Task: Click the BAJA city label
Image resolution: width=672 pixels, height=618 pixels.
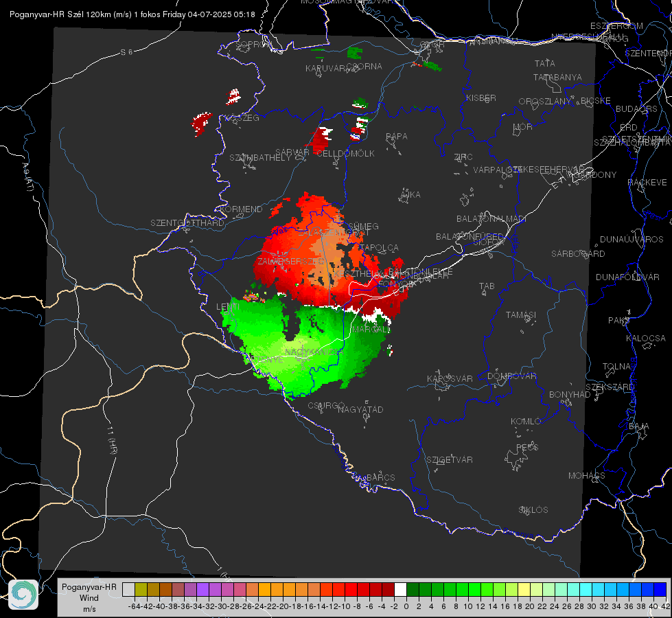Action: (x=639, y=426)
